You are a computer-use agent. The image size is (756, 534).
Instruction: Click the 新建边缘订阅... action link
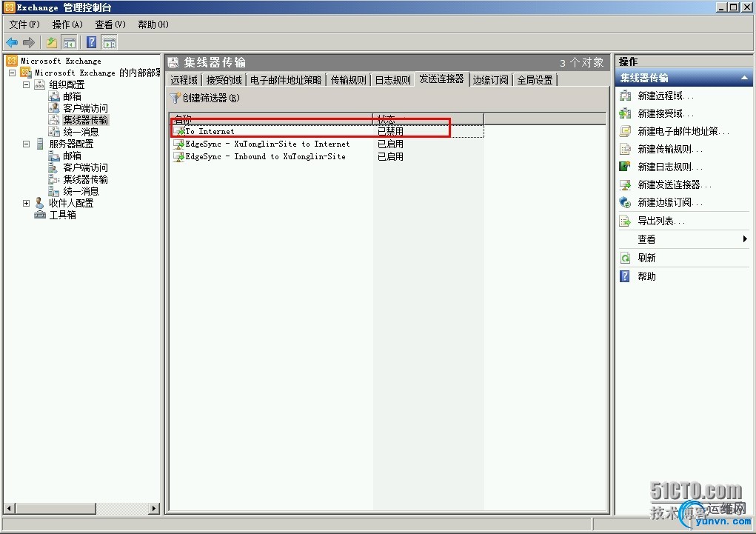click(669, 203)
